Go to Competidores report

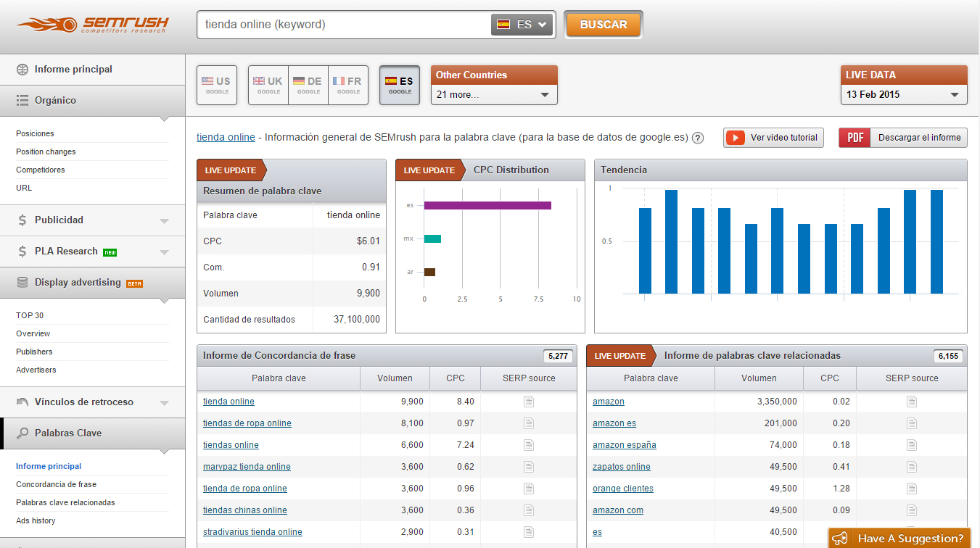41,170
